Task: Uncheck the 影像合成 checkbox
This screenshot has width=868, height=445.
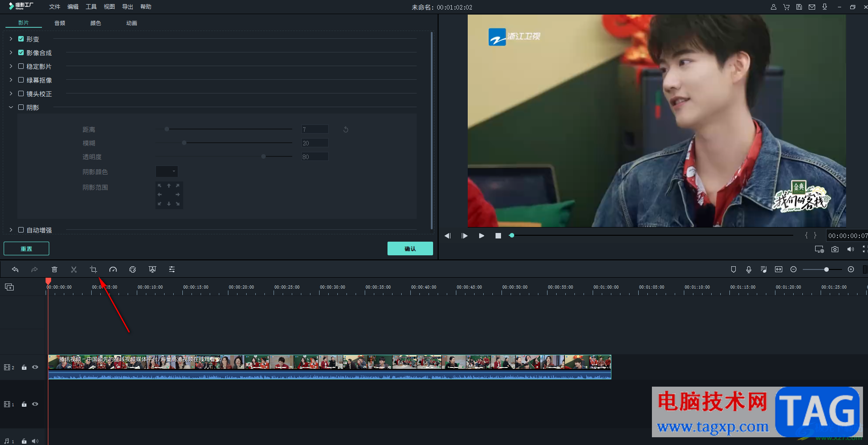Action: 21,53
